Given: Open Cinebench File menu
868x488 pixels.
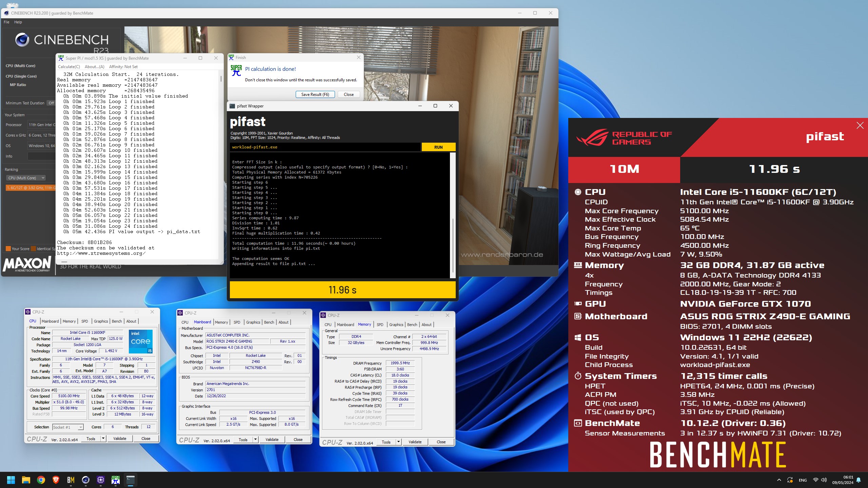Looking at the screenshot, I should [6, 22].
